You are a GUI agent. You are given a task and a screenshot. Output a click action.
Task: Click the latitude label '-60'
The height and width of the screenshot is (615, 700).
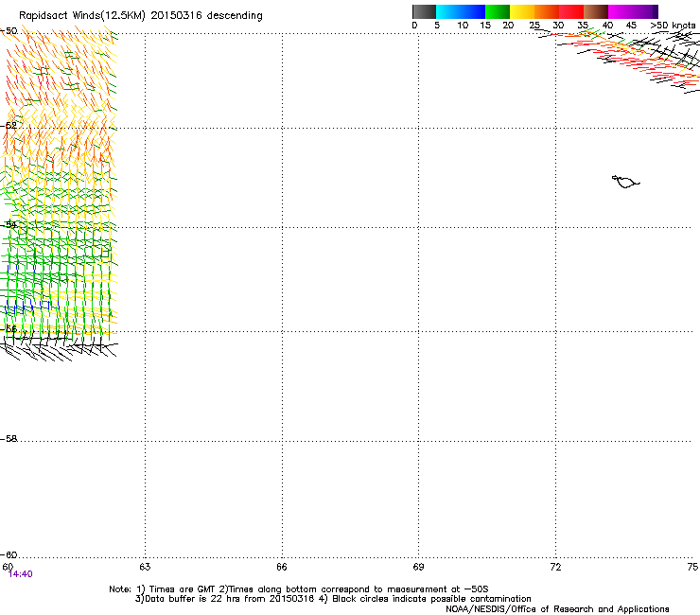pyautogui.click(x=9, y=554)
